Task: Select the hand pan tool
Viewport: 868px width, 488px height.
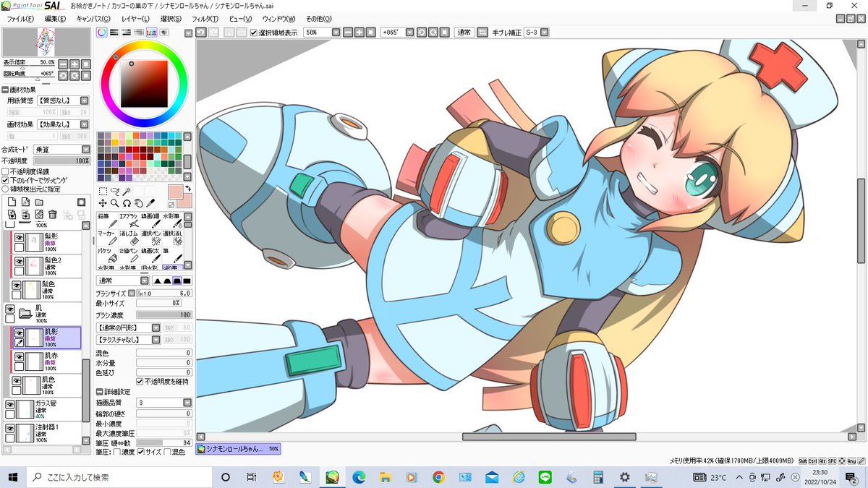Action: [x=138, y=204]
